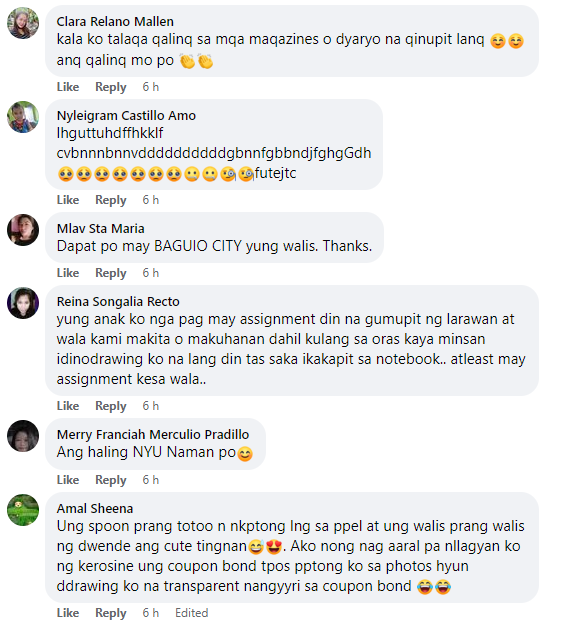Open Clara Relano Mallen's profile picture
Screen dimensions: 567x624
coord(23,23)
